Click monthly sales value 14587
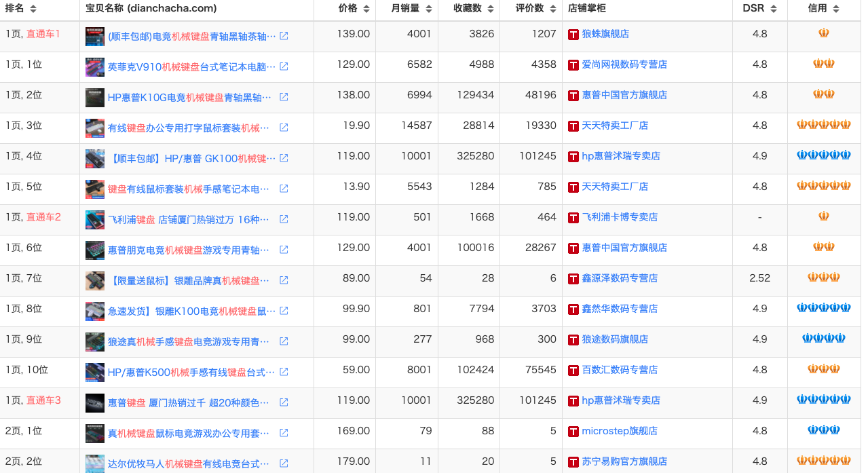The image size is (868, 473). point(417,126)
